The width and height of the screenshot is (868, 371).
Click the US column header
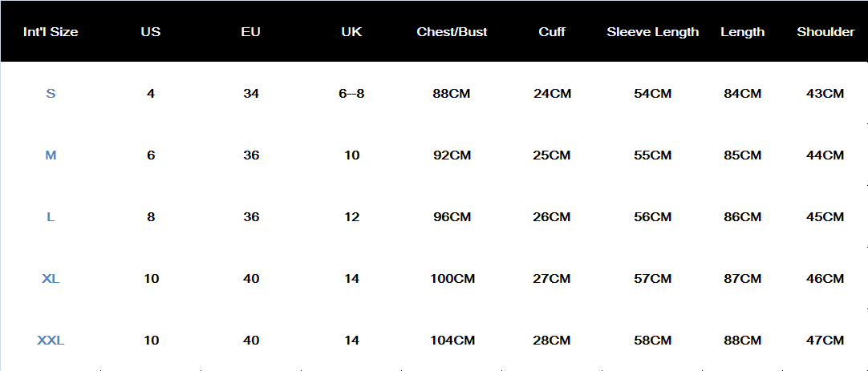click(151, 32)
